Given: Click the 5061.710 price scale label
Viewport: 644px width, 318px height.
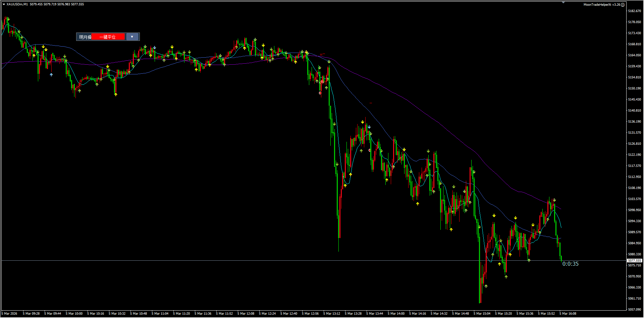Looking at the screenshot, I should point(635,299).
